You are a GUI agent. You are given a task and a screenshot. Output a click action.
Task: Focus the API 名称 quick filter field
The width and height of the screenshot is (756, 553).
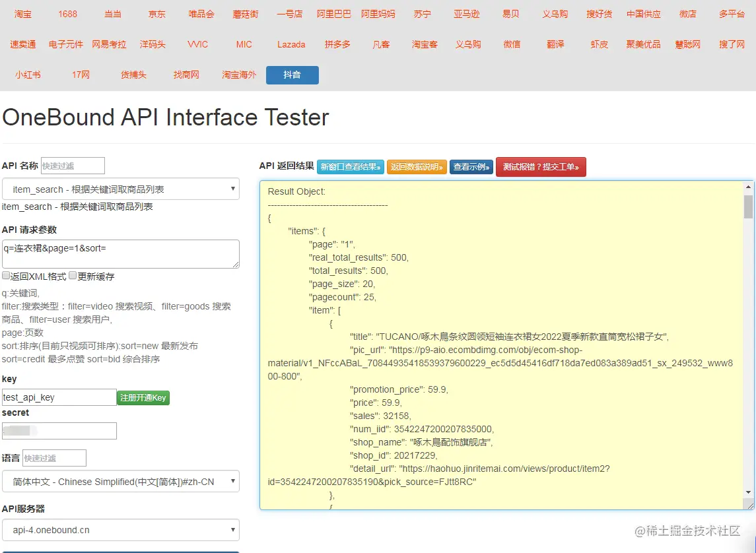pos(73,166)
